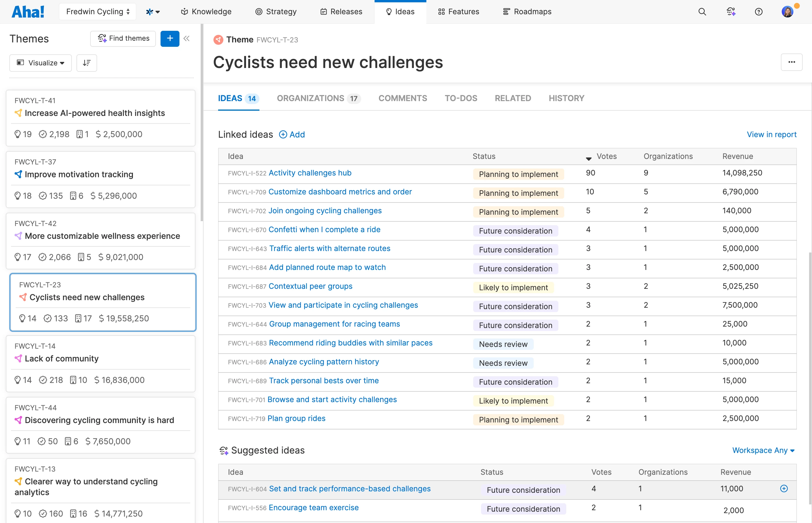Screen dimensions: 812x523
Task: Open the Roadmaps menu
Action: click(x=527, y=12)
